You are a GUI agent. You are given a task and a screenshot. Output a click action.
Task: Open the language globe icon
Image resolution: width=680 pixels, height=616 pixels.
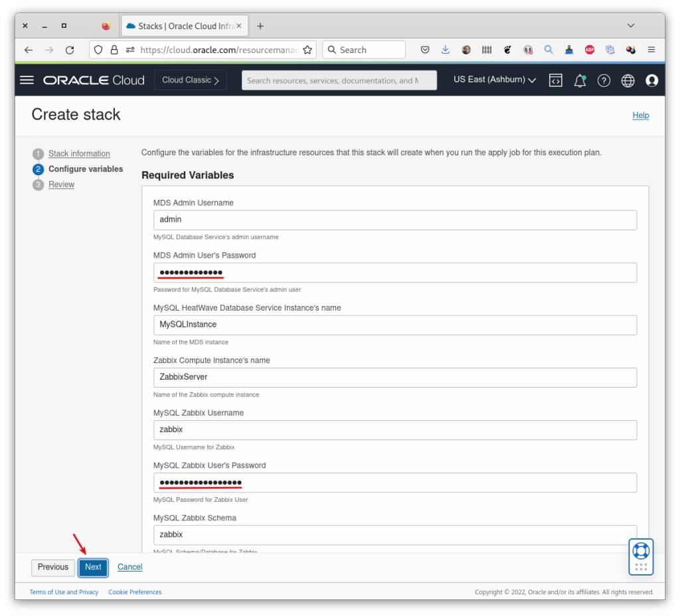point(628,80)
